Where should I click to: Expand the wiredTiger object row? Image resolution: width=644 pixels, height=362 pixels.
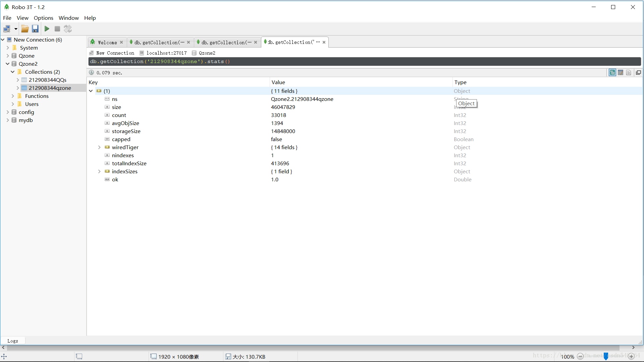pos(99,147)
